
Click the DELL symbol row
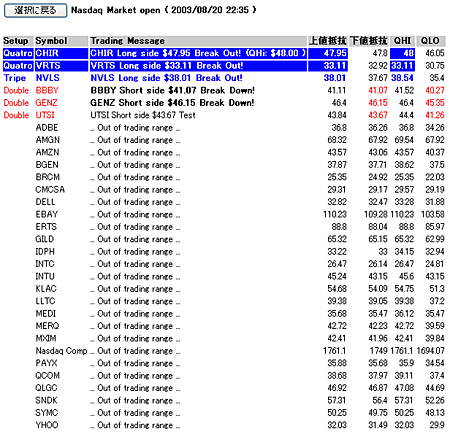pyautogui.click(x=45, y=202)
